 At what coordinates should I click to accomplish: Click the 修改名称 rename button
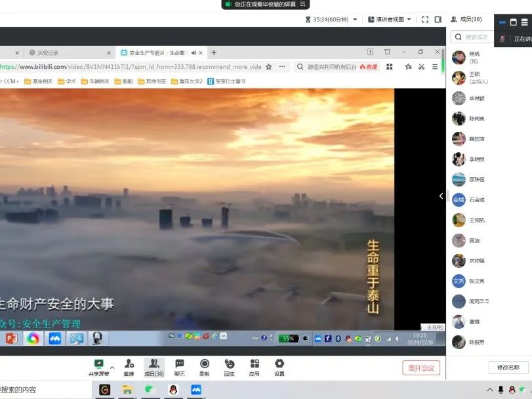[508, 367]
